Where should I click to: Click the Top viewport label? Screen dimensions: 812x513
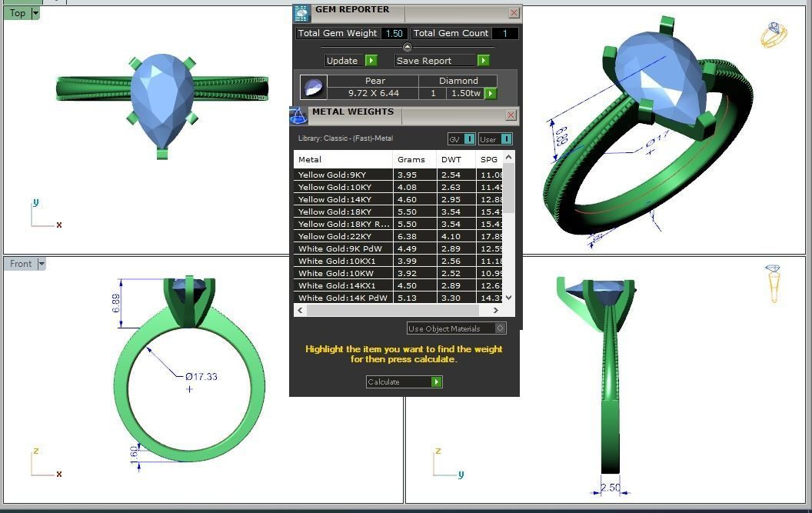coord(18,14)
